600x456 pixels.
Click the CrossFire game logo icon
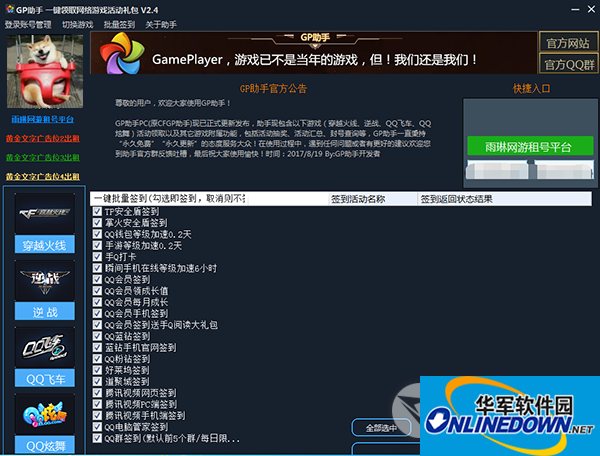[45, 213]
